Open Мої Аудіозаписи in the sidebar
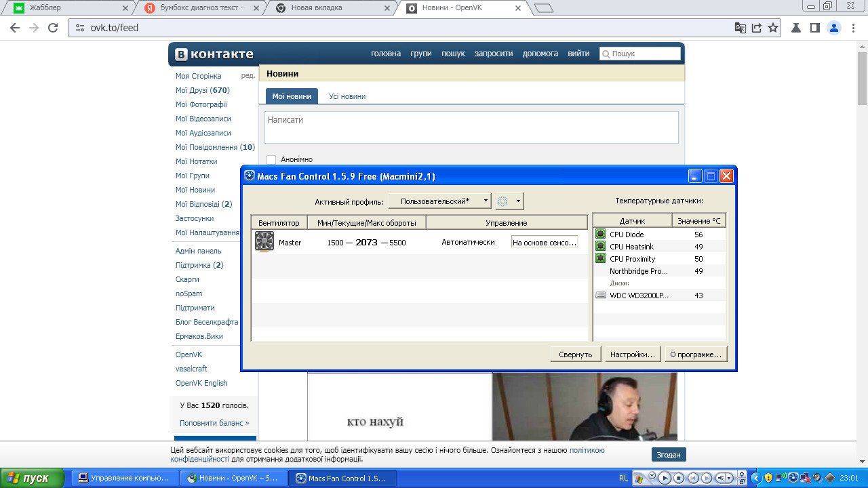Image resolution: width=868 pixels, height=488 pixels. (x=203, y=133)
